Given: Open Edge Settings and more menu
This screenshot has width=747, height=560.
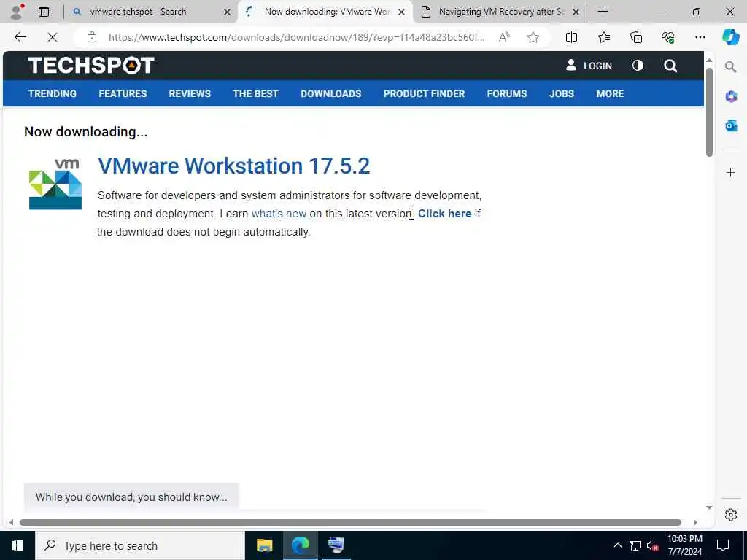Looking at the screenshot, I should (x=700, y=37).
